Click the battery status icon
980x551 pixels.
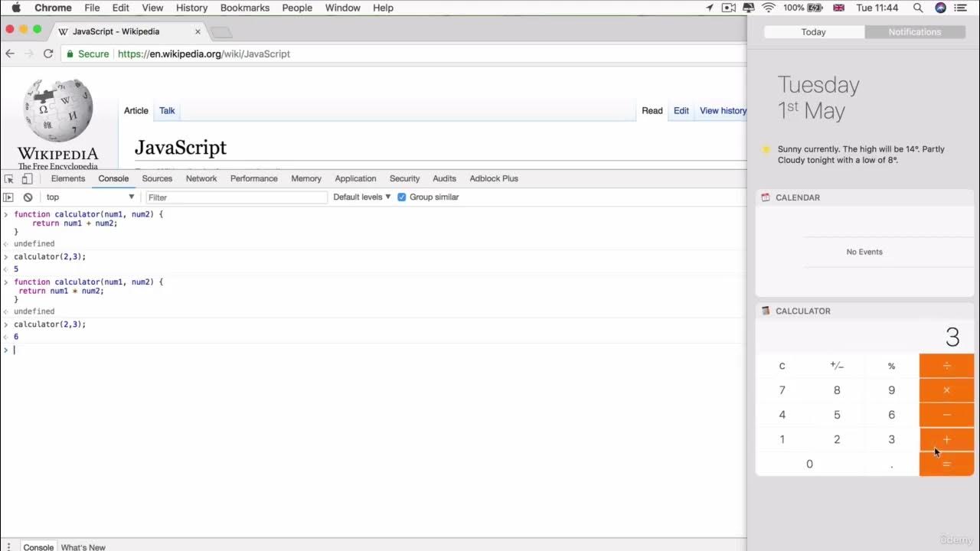click(815, 8)
